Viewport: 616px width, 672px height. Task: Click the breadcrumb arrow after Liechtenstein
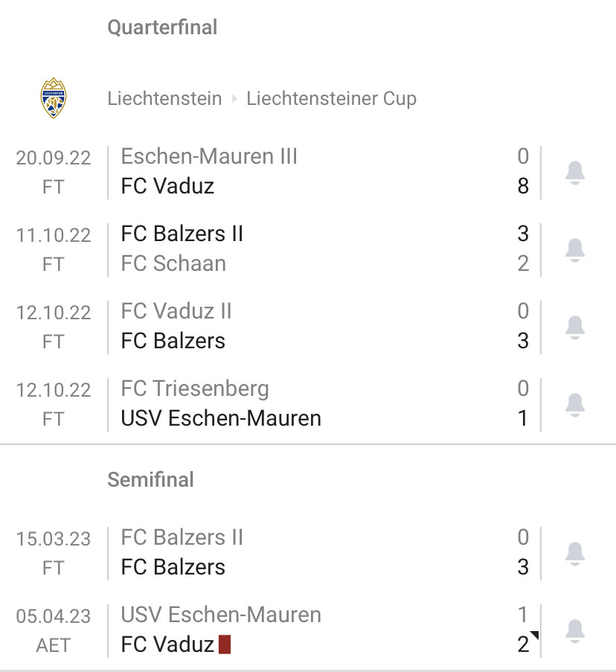pyautogui.click(x=234, y=99)
